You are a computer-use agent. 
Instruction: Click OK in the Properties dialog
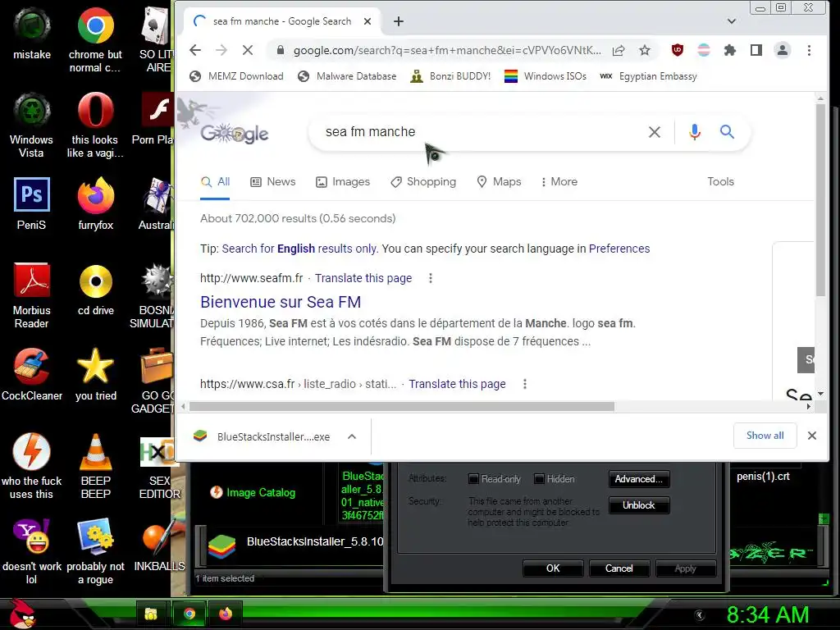pyautogui.click(x=553, y=568)
